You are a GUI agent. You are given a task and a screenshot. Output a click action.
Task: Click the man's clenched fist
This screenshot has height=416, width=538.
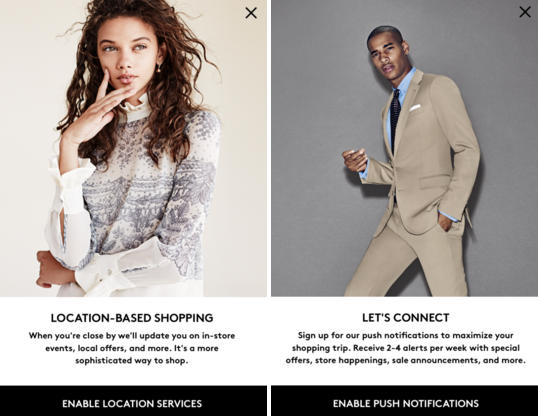[355, 160]
